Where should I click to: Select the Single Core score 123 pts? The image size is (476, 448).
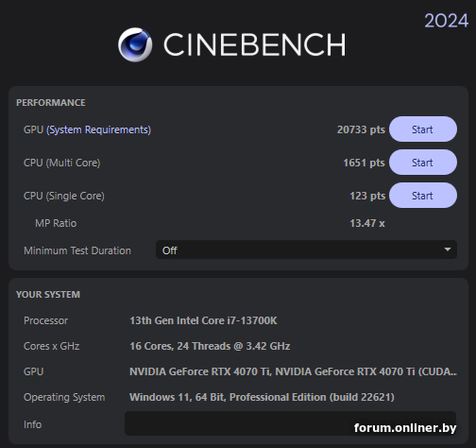pos(367,196)
